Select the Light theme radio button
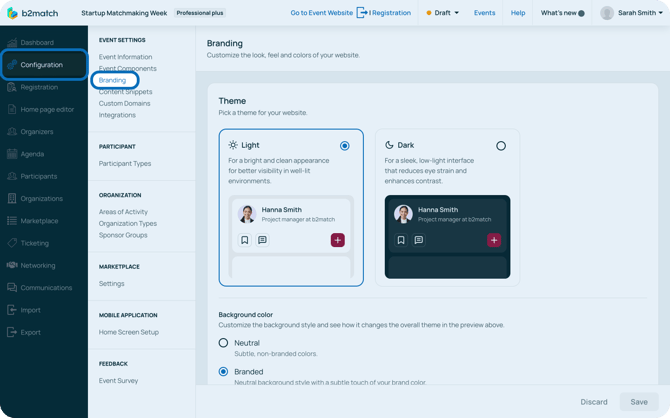This screenshot has height=418, width=670. point(345,146)
